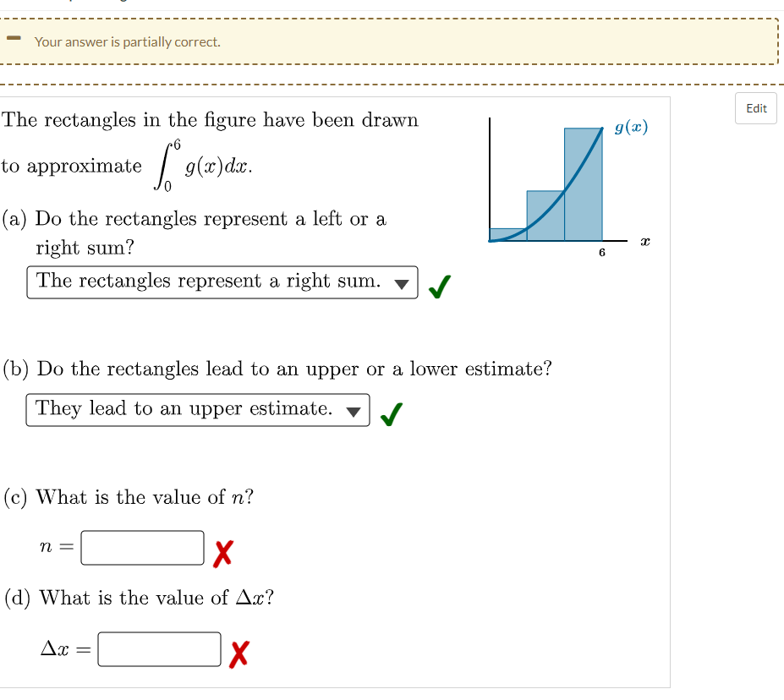Click the dash icon in the warning banner
This screenshot has width=784, height=700.
point(14,40)
